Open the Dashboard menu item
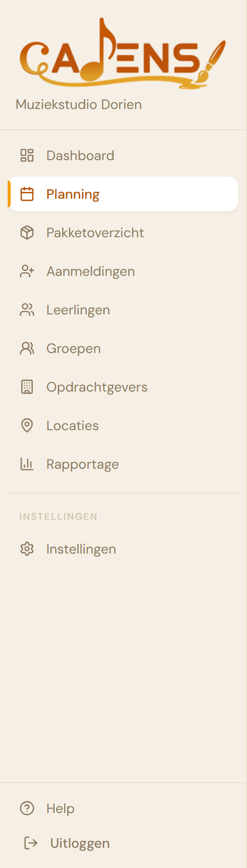 click(x=123, y=155)
